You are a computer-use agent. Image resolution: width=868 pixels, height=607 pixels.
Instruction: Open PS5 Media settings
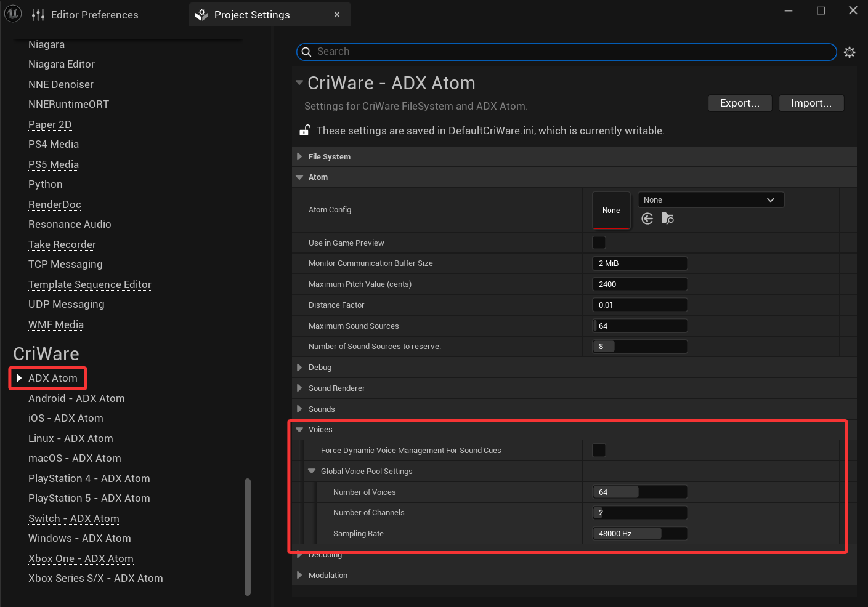pyautogui.click(x=54, y=164)
